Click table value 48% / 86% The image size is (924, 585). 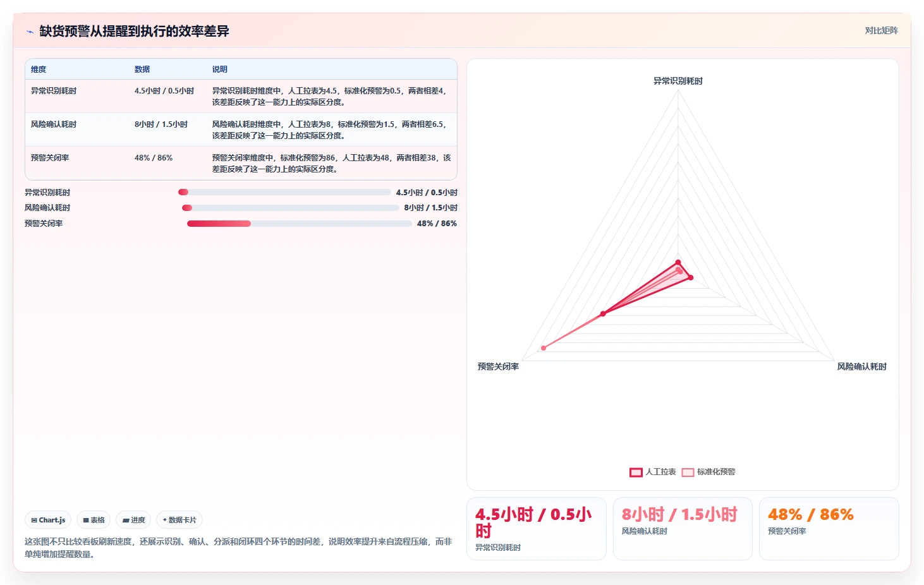pos(154,158)
